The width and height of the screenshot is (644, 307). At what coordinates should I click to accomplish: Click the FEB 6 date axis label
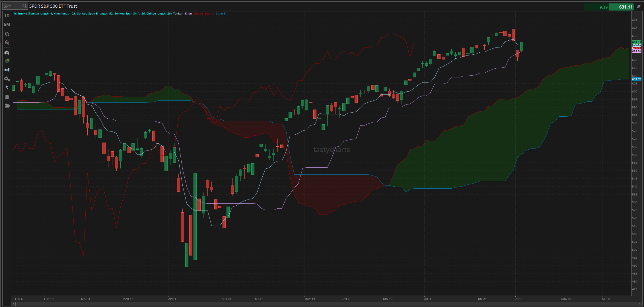point(19,299)
